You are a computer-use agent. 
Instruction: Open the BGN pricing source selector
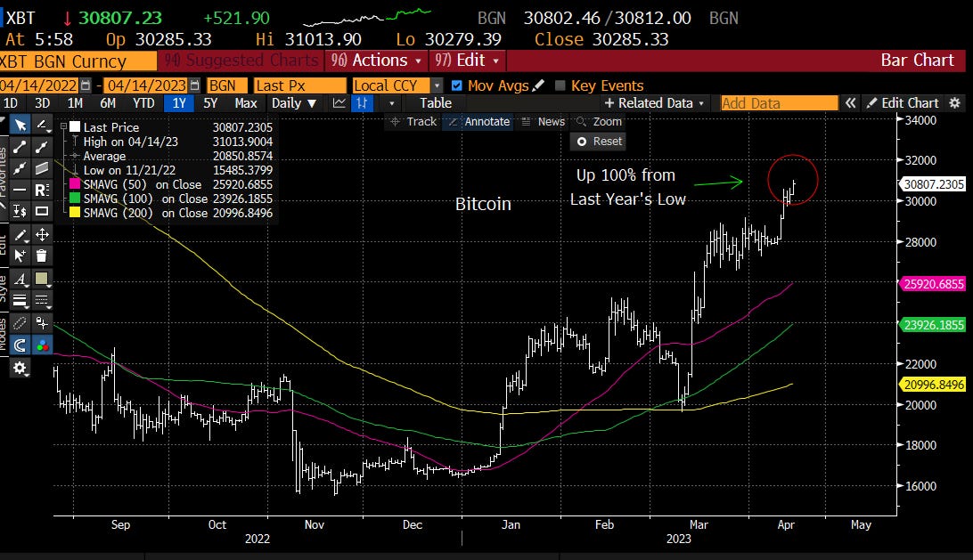tap(226, 85)
